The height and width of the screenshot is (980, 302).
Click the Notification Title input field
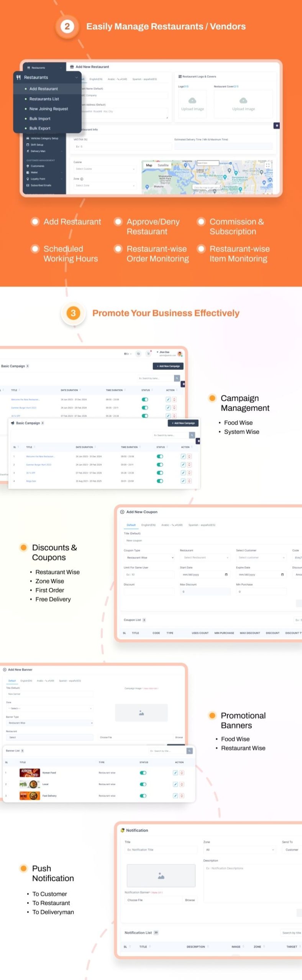coord(161,850)
